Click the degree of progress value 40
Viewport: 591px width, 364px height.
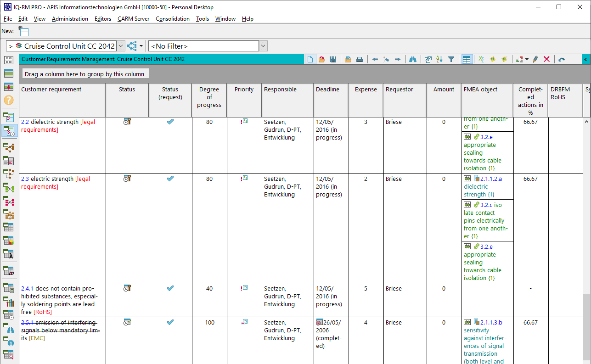(x=209, y=289)
